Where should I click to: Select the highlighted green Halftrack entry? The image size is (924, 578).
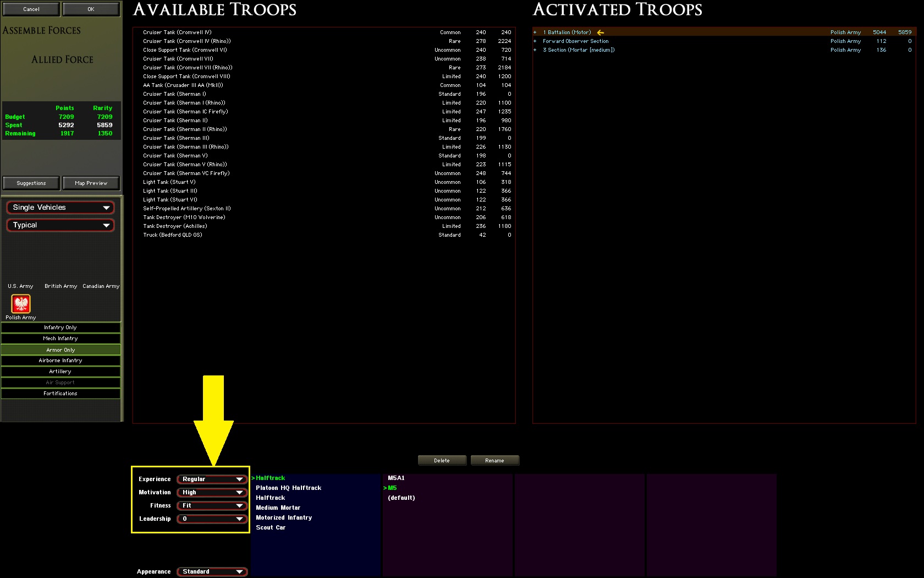(270, 478)
